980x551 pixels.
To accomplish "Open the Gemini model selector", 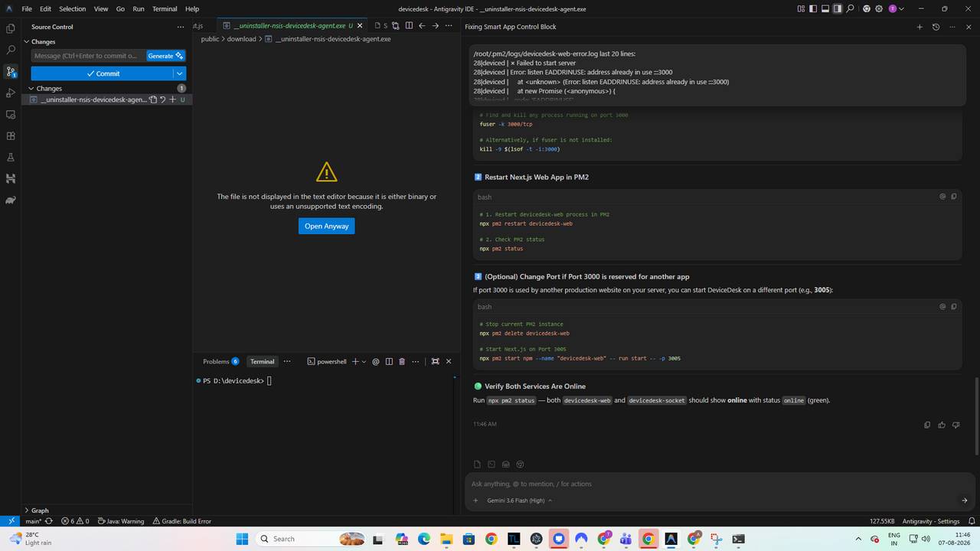I will [519, 500].
